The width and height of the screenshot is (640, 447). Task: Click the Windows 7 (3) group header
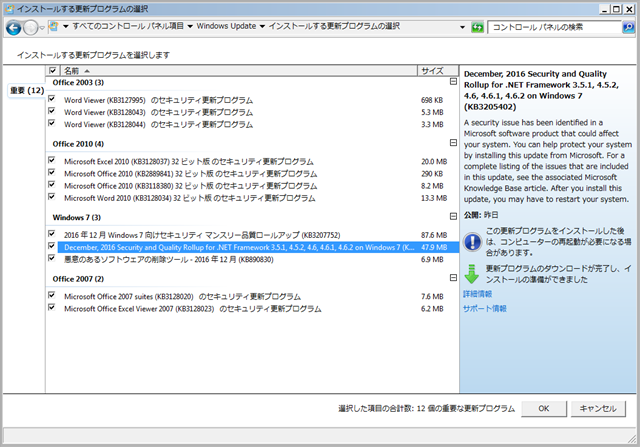[x=77, y=218]
